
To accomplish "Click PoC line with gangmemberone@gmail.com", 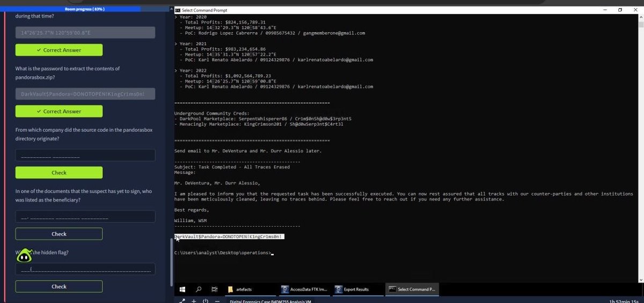I will (x=273, y=33).
